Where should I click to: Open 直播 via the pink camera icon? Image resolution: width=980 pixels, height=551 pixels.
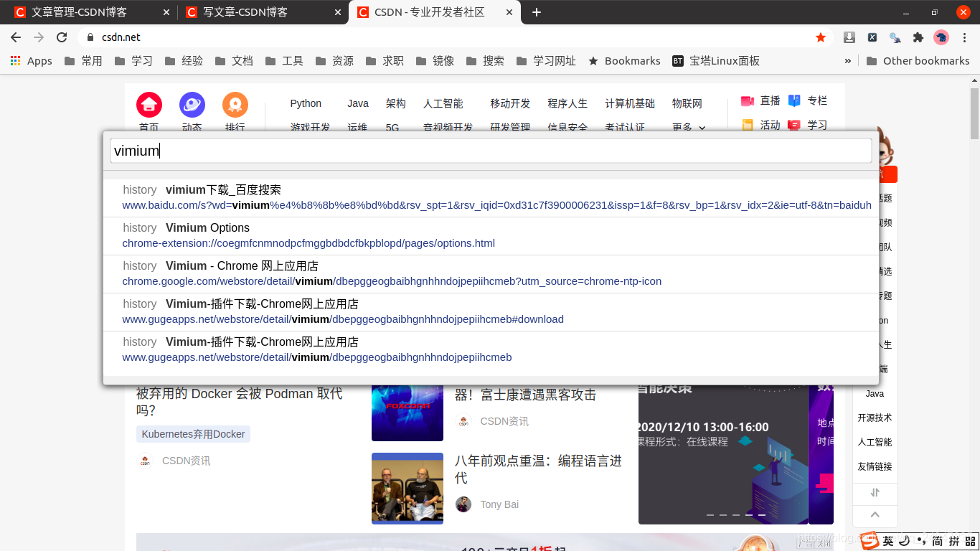point(746,100)
